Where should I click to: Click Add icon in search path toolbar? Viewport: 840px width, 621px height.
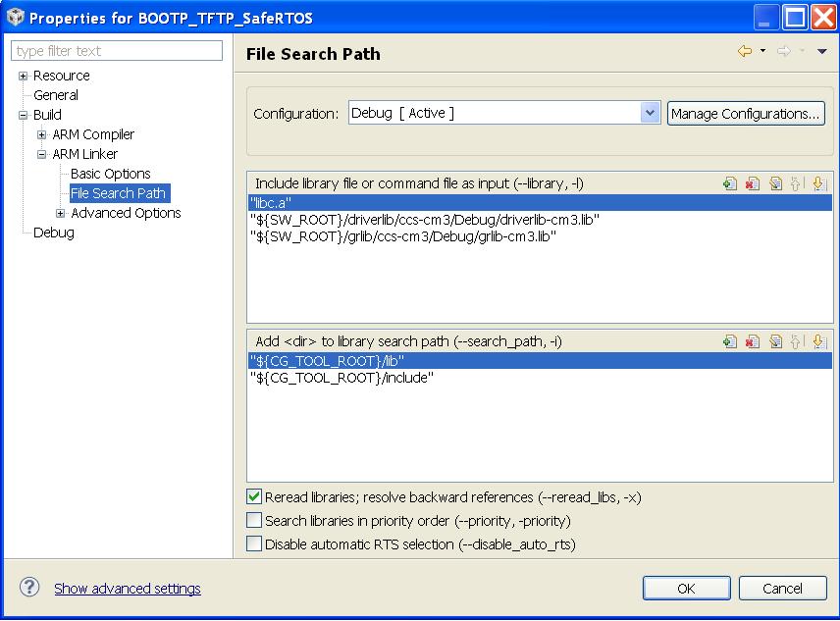(x=730, y=341)
